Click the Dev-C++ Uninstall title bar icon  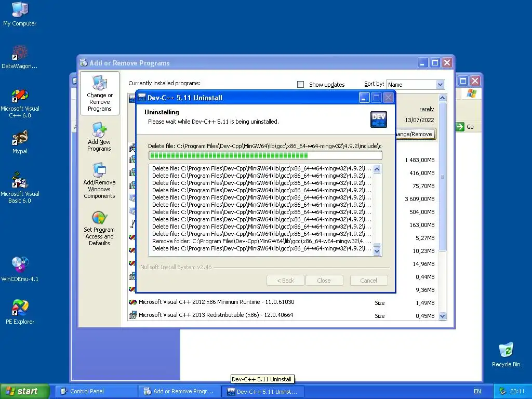pos(141,98)
